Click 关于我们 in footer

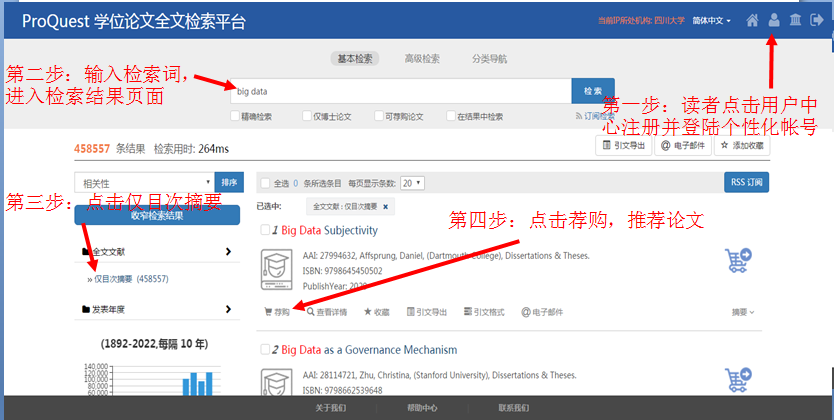[330, 408]
